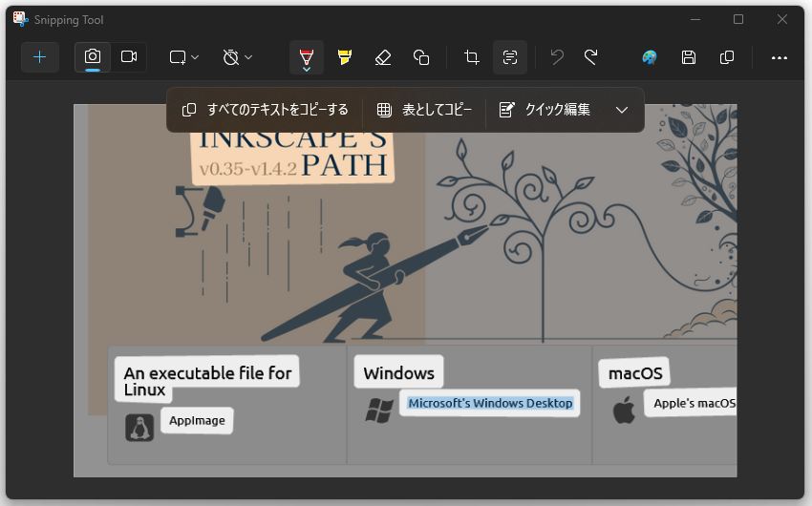Activate the image crop tool

pos(471,57)
